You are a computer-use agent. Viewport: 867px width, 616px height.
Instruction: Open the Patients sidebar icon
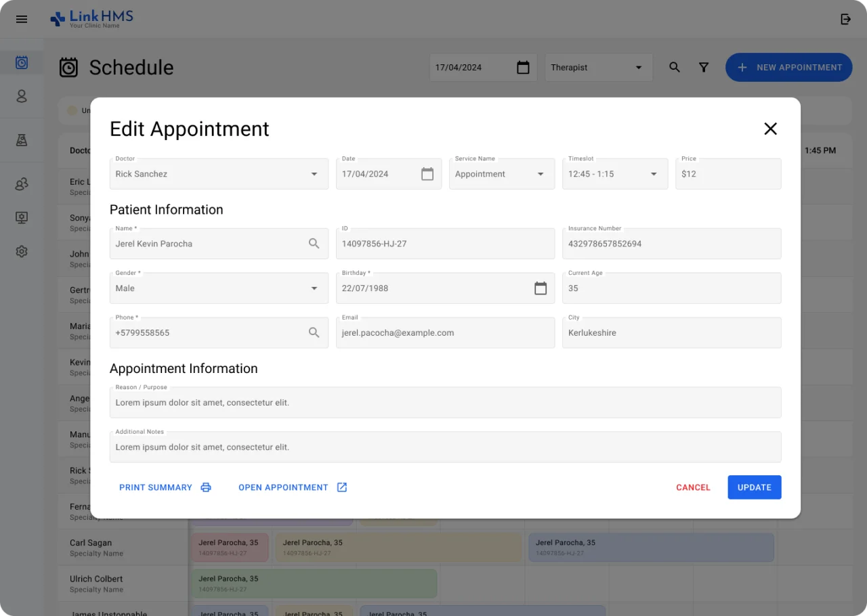pyautogui.click(x=22, y=96)
